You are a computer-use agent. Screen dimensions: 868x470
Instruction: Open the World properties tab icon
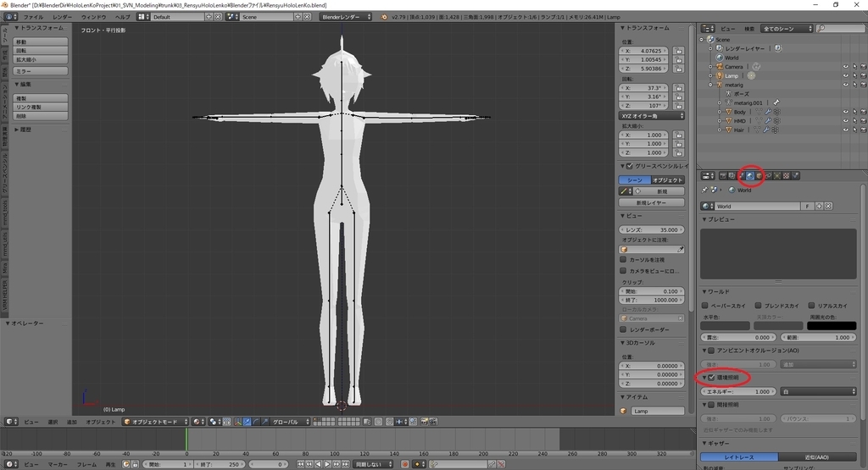point(750,176)
